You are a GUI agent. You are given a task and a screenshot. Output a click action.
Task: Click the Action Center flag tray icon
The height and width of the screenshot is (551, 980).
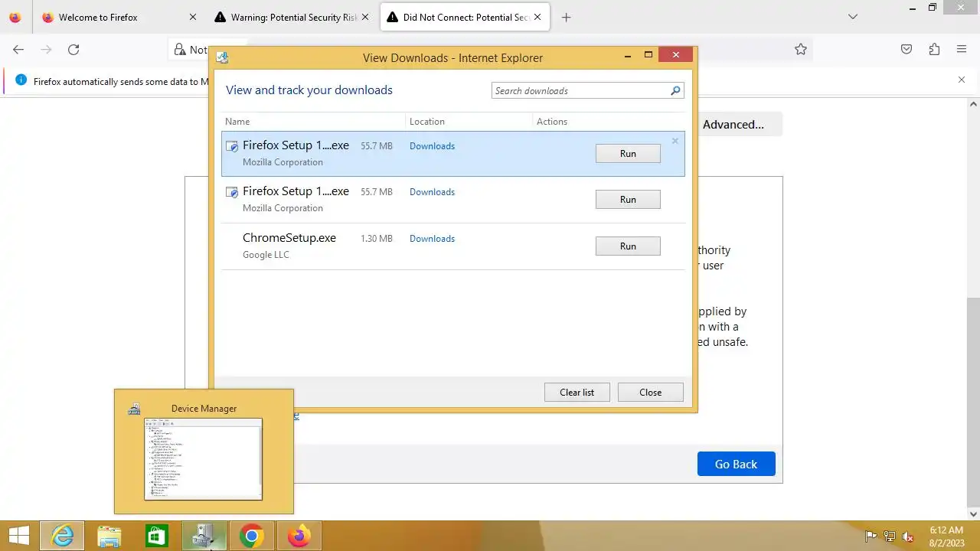(x=871, y=536)
